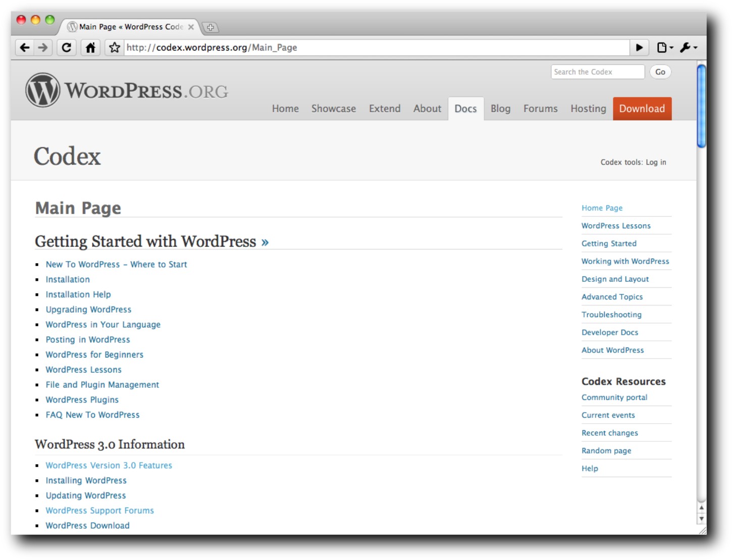Click the browser back arrow
This screenshot has width=732, height=560.
pyautogui.click(x=24, y=47)
